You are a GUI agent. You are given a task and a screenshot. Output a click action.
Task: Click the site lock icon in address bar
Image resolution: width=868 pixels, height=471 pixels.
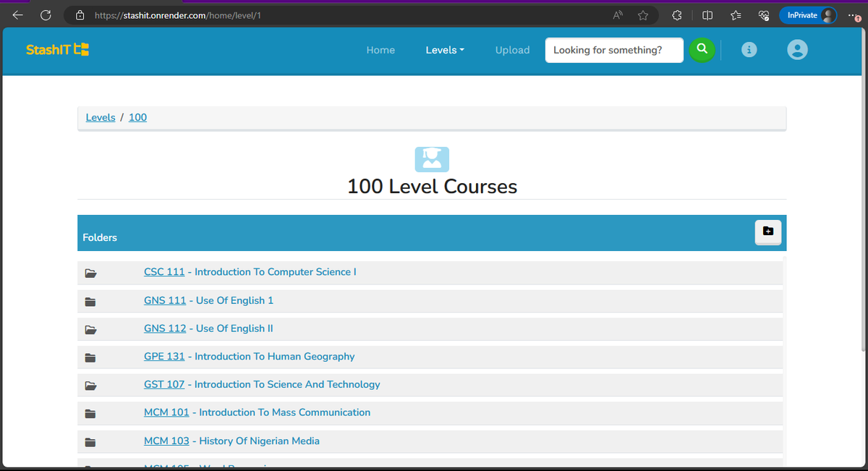tap(81, 15)
